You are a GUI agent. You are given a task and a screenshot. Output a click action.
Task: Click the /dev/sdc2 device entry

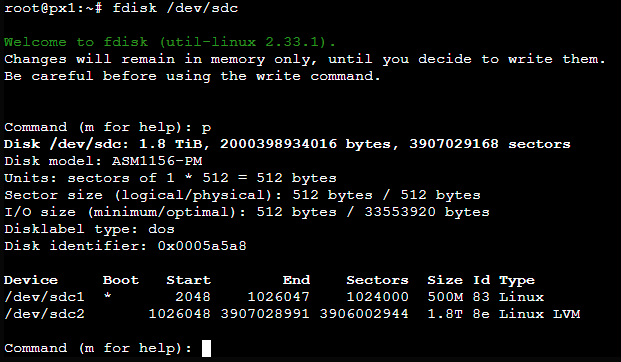[44, 314]
